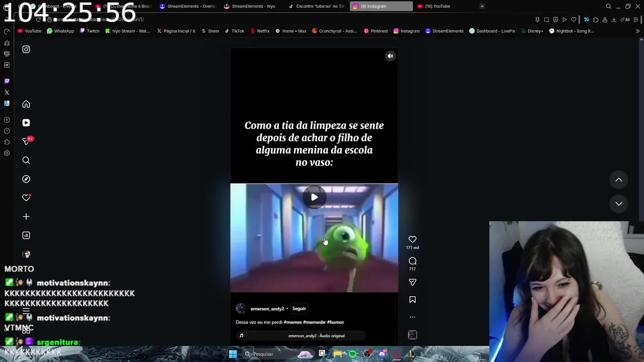Open the Shein bookmark
Image resolution: width=644 pixels, height=362 pixels.
tap(210, 31)
